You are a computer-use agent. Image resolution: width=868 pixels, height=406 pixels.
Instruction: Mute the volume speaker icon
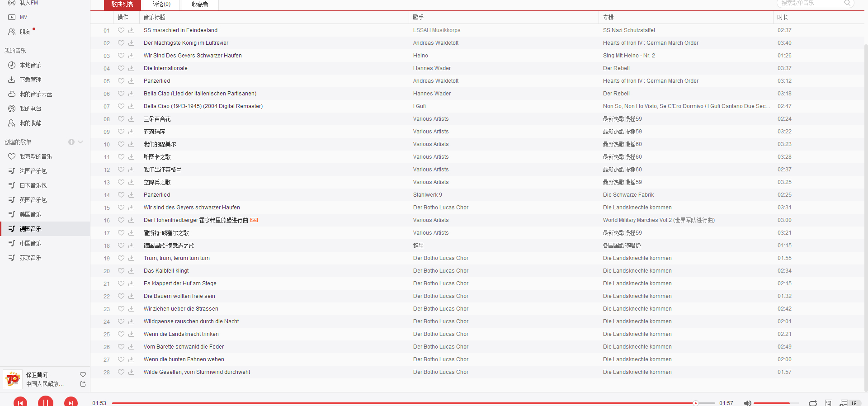[747, 403]
